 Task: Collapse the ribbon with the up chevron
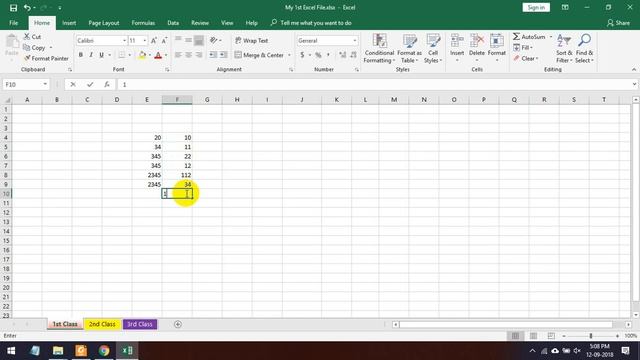(634, 70)
